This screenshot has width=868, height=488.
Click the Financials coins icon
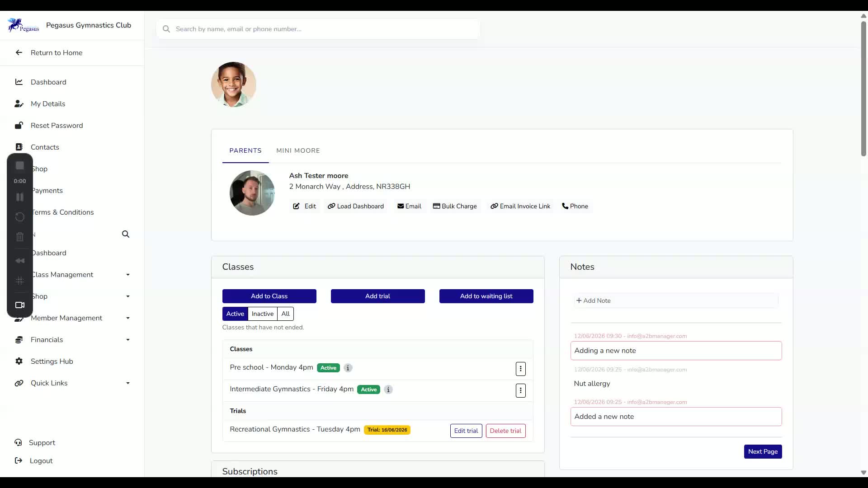click(19, 340)
